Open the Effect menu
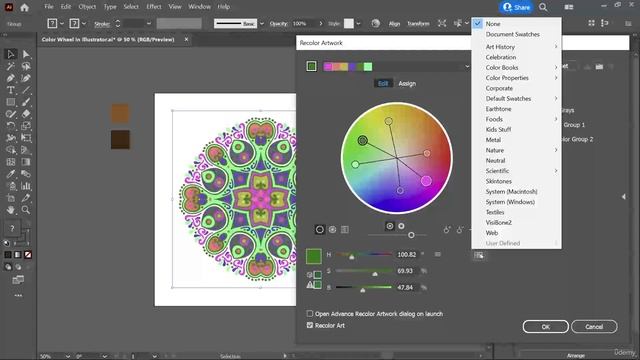This screenshot has height=360, width=640. point(154,7)
